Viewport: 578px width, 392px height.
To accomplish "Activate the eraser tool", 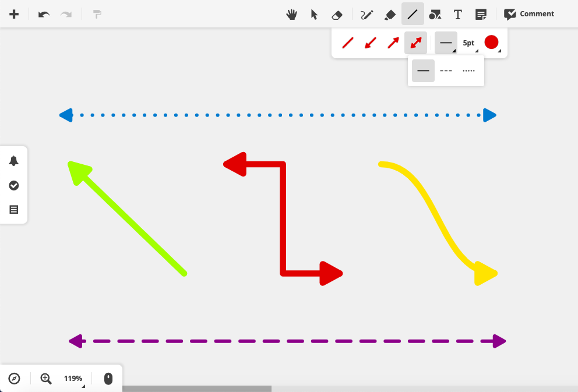I will (337, 15).
